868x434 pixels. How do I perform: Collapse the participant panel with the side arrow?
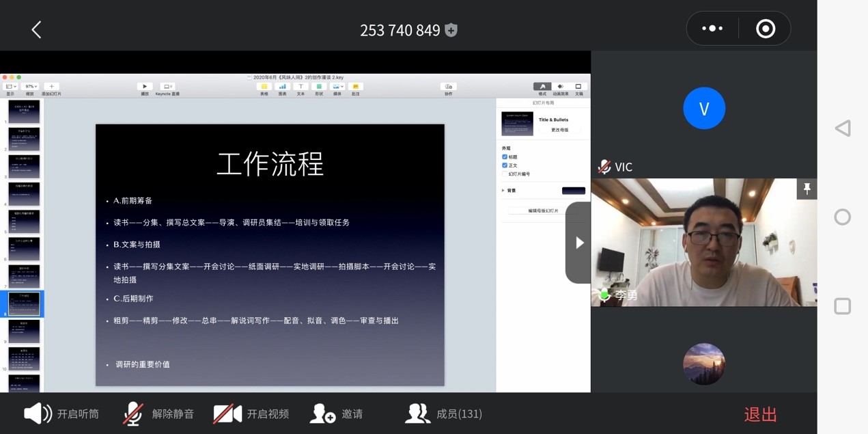[579, 243]
